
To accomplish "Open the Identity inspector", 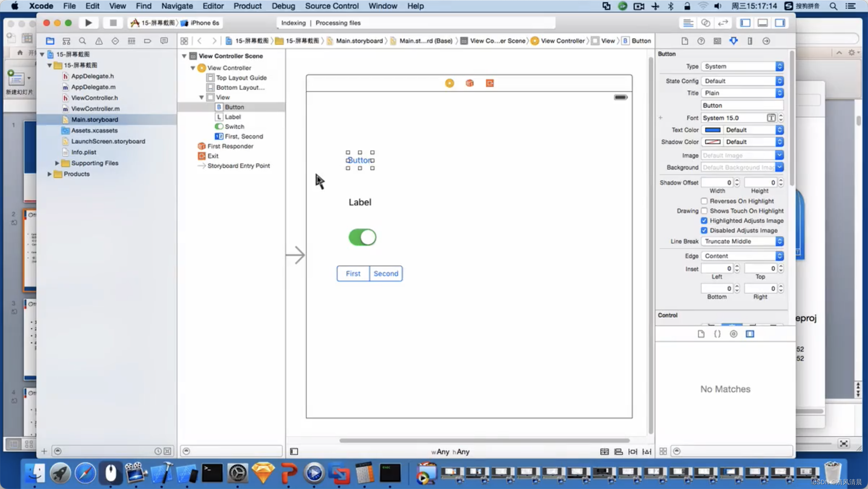I will pyautogui.click(x=717, y=41).
